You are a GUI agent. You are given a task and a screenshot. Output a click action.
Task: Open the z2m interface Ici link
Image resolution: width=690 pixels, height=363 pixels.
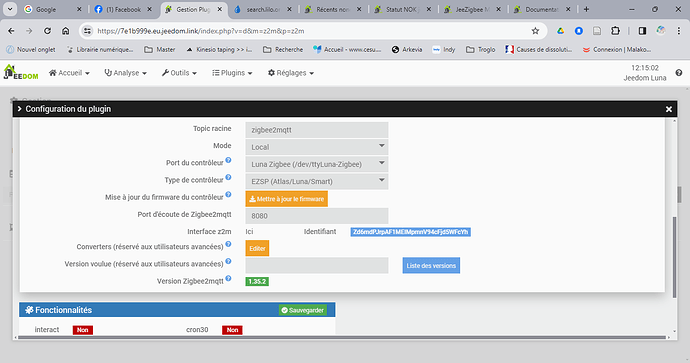249,231
